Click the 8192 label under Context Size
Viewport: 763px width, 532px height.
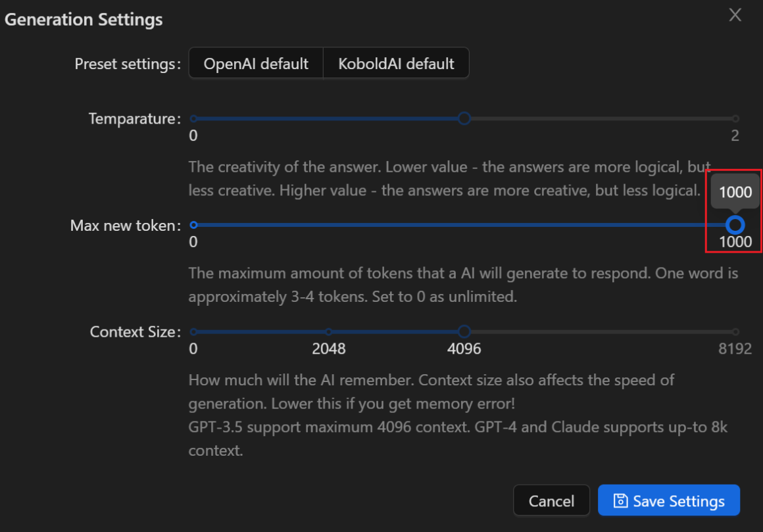click(735, 349)
